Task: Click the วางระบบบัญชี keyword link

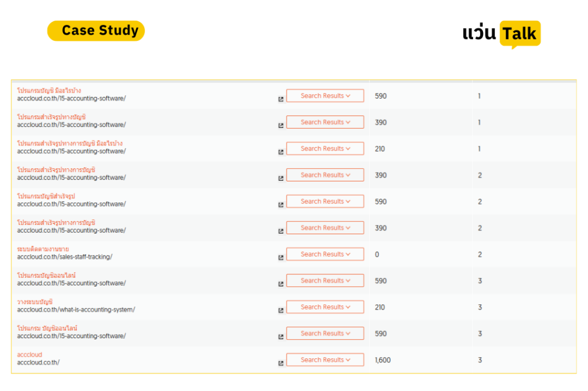Action: [35, 301]
